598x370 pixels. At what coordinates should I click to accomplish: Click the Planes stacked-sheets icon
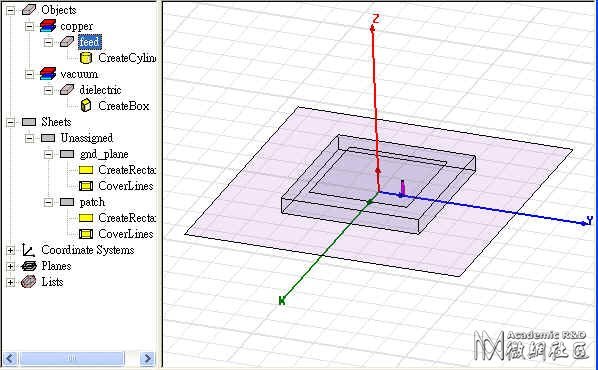tap(29, 266)
